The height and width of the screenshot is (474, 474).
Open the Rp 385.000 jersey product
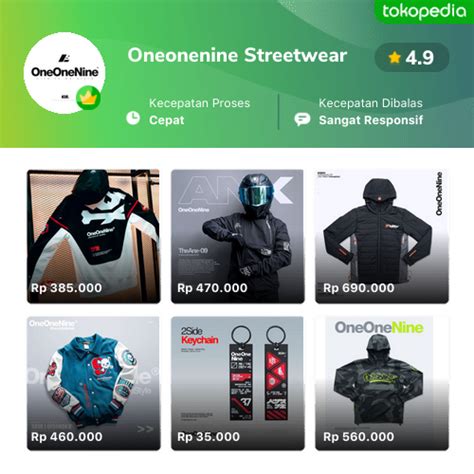point(94,236)
